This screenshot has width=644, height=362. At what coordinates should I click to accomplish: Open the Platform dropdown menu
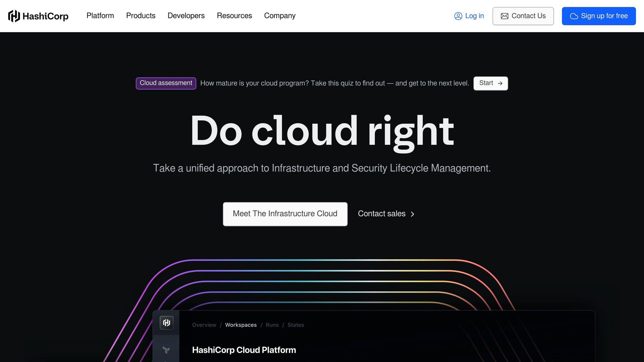[x=100, y=16]
